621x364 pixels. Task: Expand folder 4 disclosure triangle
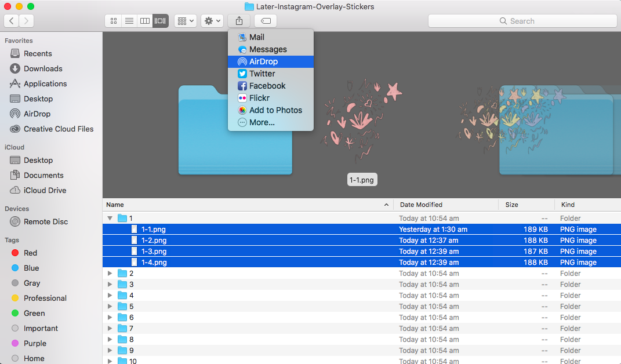[110, 296]
